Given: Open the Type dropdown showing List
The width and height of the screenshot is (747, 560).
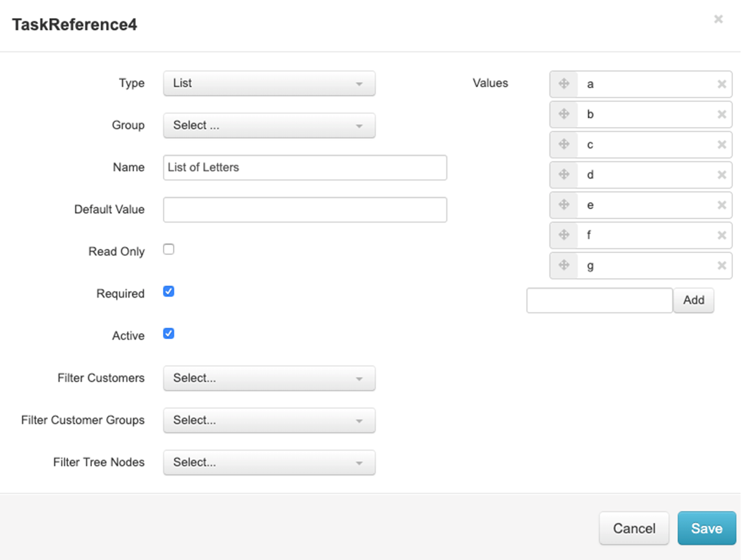Looking at the screenshot, I should pos(269,83).
